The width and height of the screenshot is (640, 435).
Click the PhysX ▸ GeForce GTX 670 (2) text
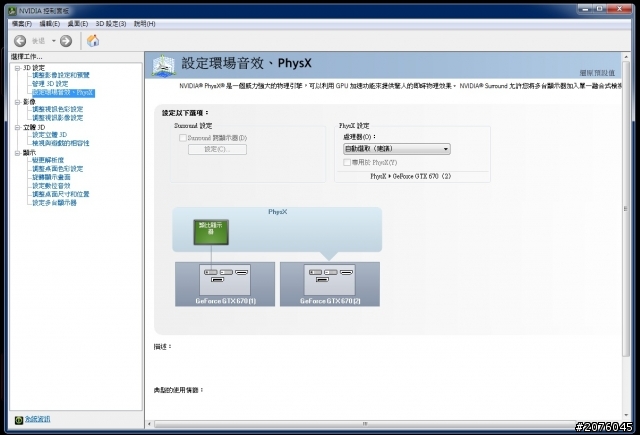pos(411,176)
